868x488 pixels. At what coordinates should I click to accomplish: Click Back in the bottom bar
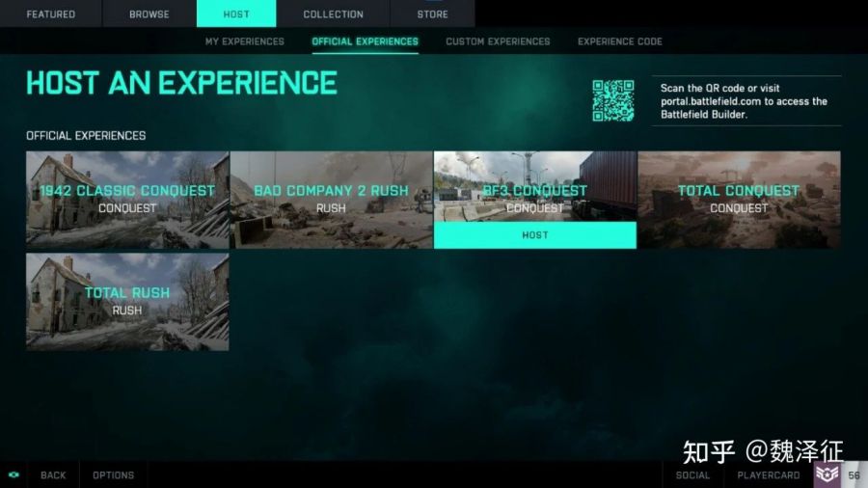53,474
